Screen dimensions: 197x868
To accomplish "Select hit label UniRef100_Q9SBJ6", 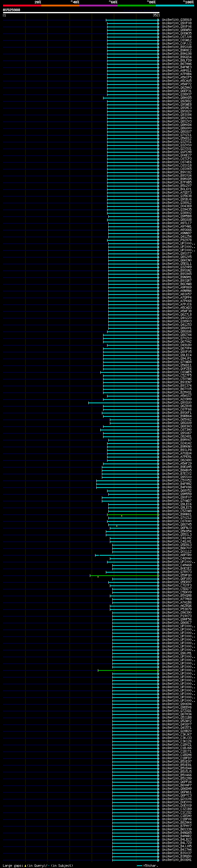I will click(177, 199).
